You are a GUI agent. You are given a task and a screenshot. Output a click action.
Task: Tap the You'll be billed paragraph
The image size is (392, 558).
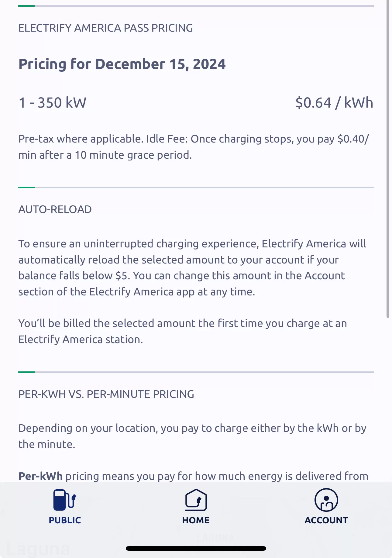(x=183, y=331)
